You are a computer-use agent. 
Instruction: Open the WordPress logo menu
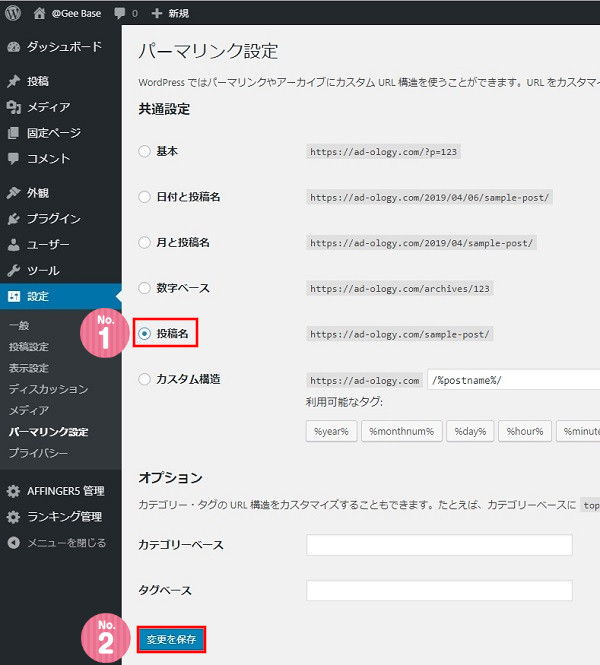pos(13,13)
